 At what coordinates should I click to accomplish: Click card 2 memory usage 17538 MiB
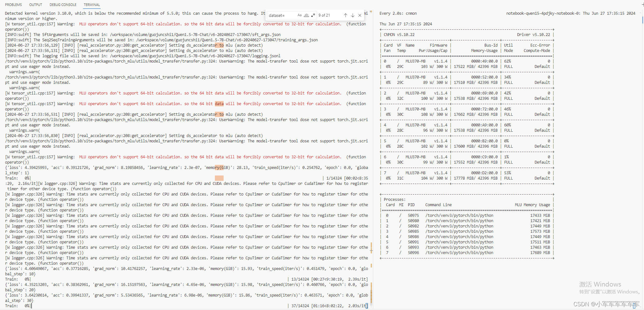click(x=463, y=98)
